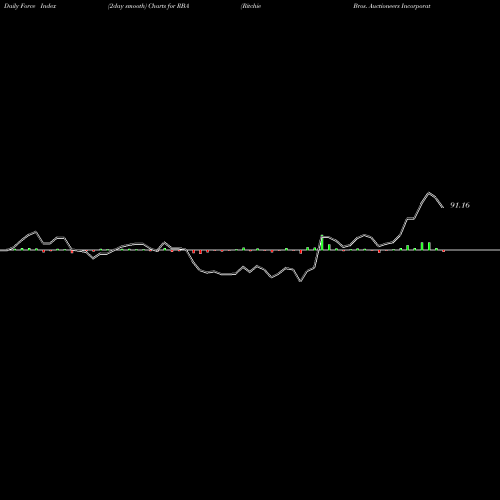The width and height of the screenshot is (500, 500).
Task: Click the tallest green bar at the zero-line crossover
Action: (322, 242)
